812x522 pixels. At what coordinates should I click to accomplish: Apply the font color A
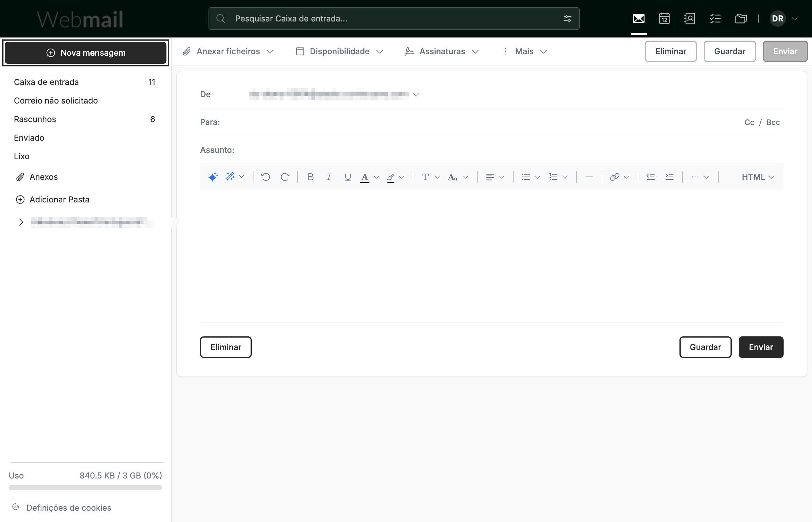point(365,177)
